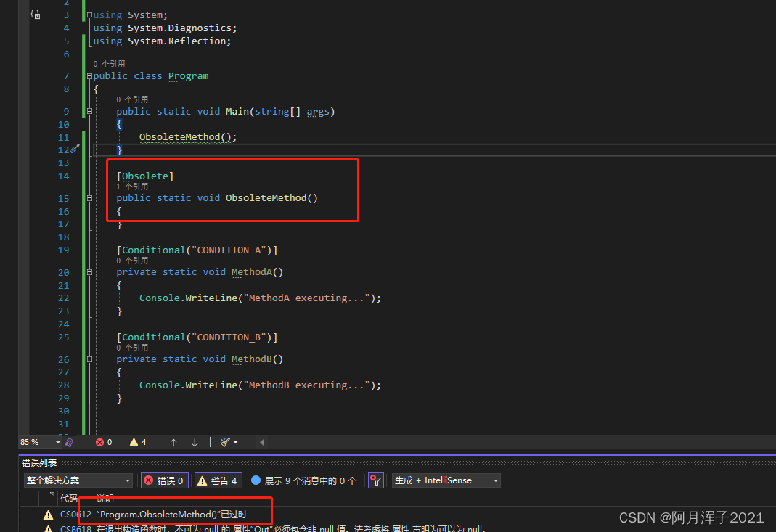This screenshot has height=532, width=776.
Task: Collapse the Program class code block
Action: [89, 75]
